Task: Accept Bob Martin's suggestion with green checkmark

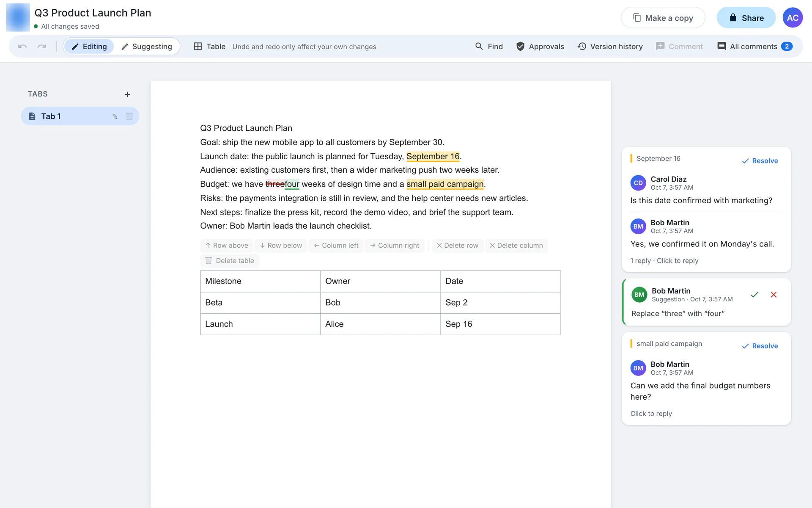Action: [754, 295]
